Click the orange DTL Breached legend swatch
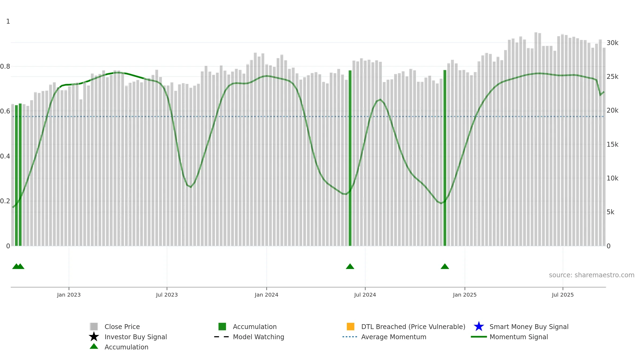Viewport: 644px width, 362px height. click(x=350, y=326)
